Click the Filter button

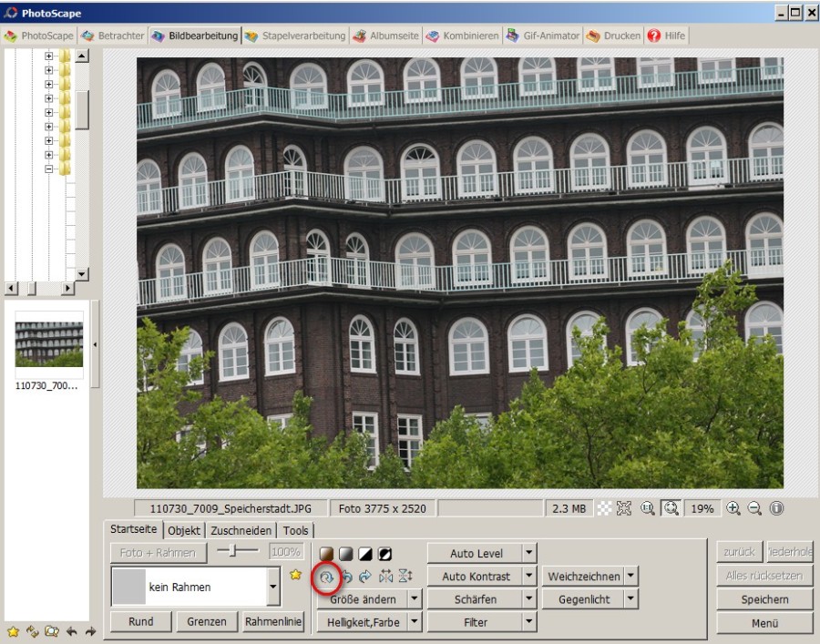tap(476, 622)
